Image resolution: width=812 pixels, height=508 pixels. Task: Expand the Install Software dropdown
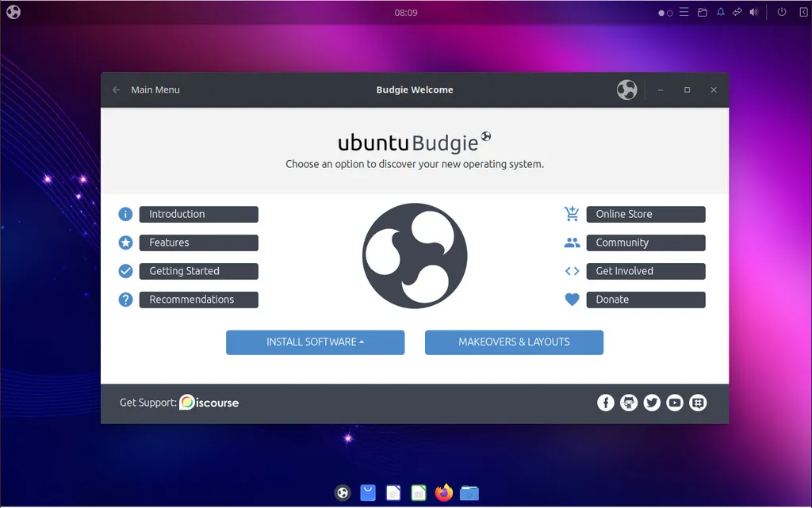(315, 342)
